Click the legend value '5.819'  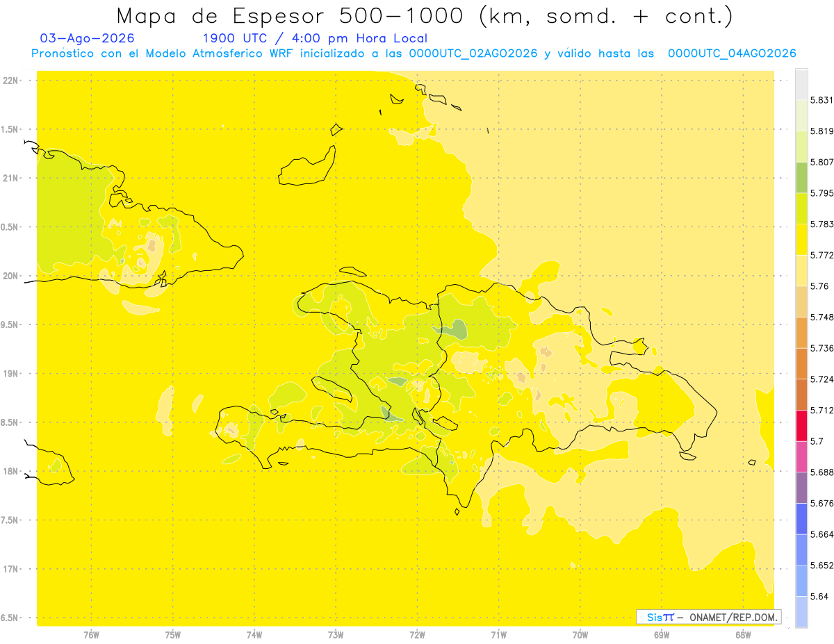coord(821,131)
